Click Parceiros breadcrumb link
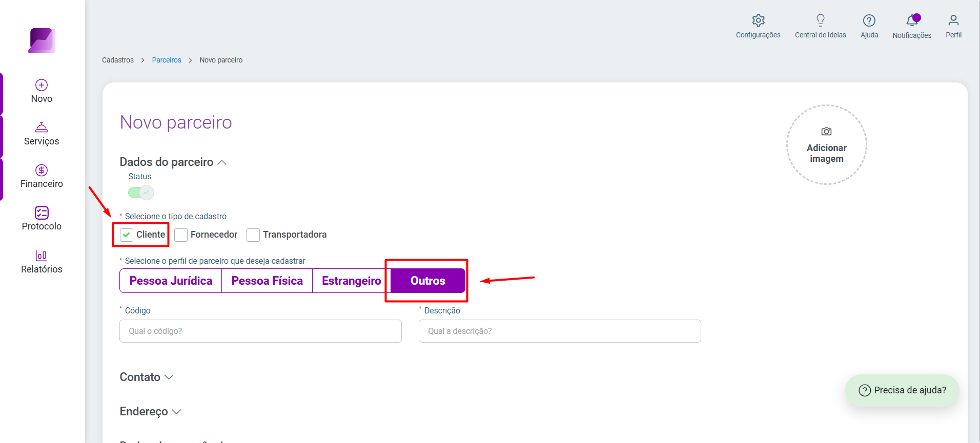Image resolution: width=980 pixels, height=443 pixels. click(x=167, y=60)
